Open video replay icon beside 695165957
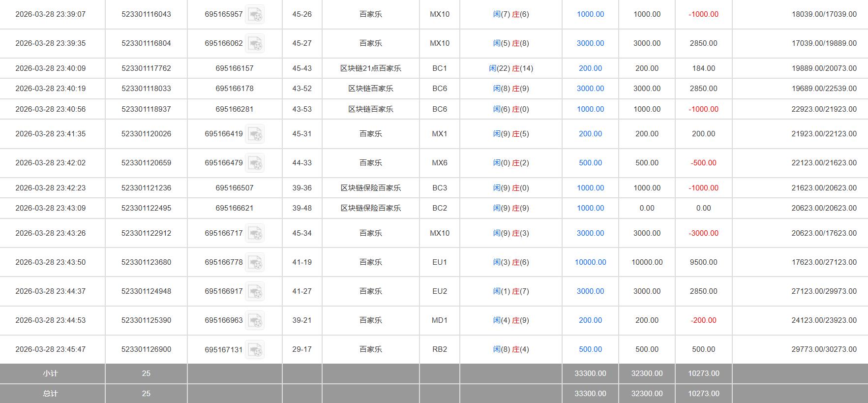Screen dimensions: 868x403 [255, 14]
